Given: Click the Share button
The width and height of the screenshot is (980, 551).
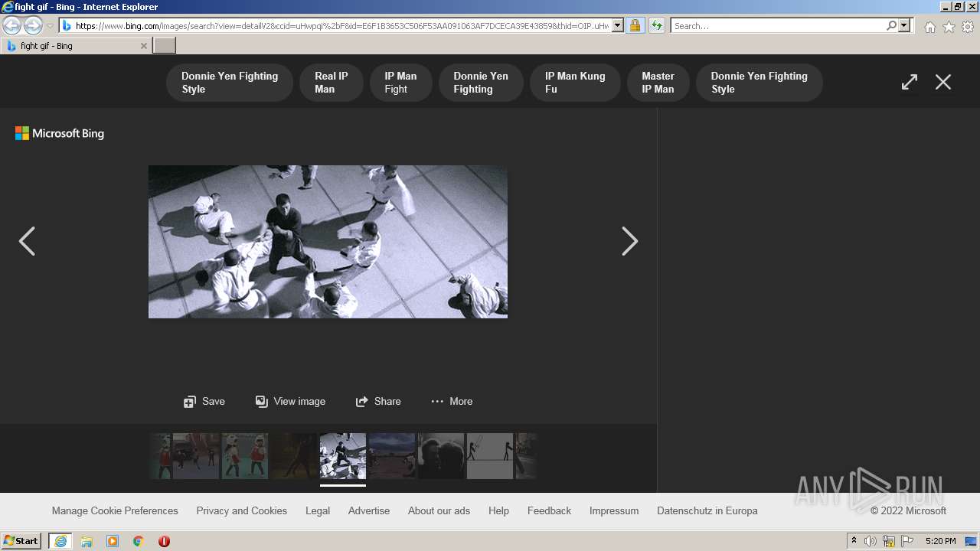Looking at the screenshot, I should point(378,401).
